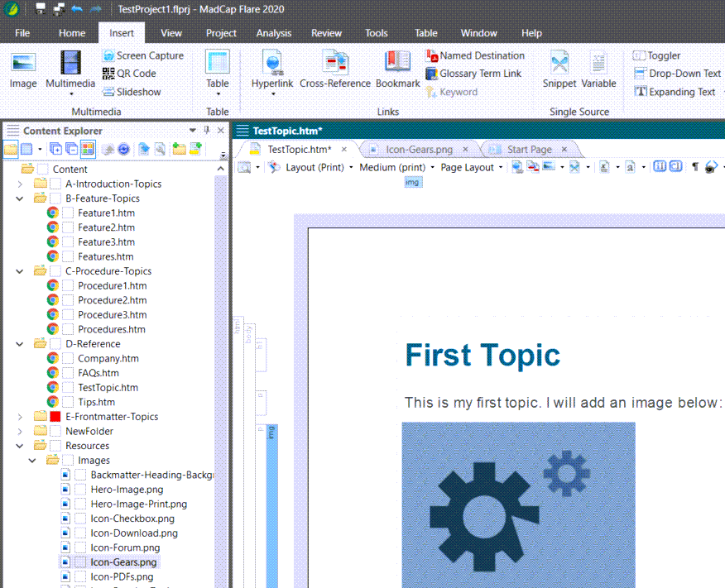
Task: Open the Start Page document tab
Action: [x=529, y=149]
